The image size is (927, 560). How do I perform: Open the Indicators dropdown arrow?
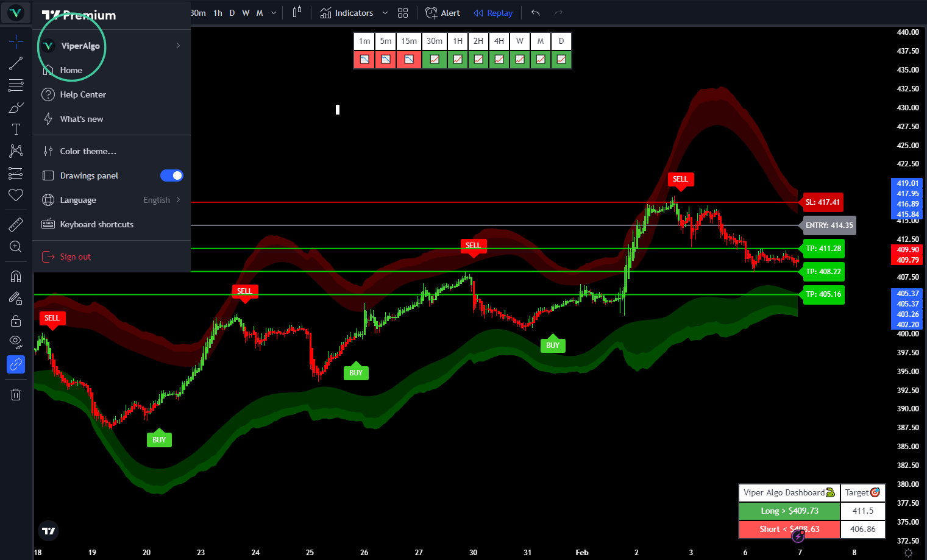tap(385, 13)
